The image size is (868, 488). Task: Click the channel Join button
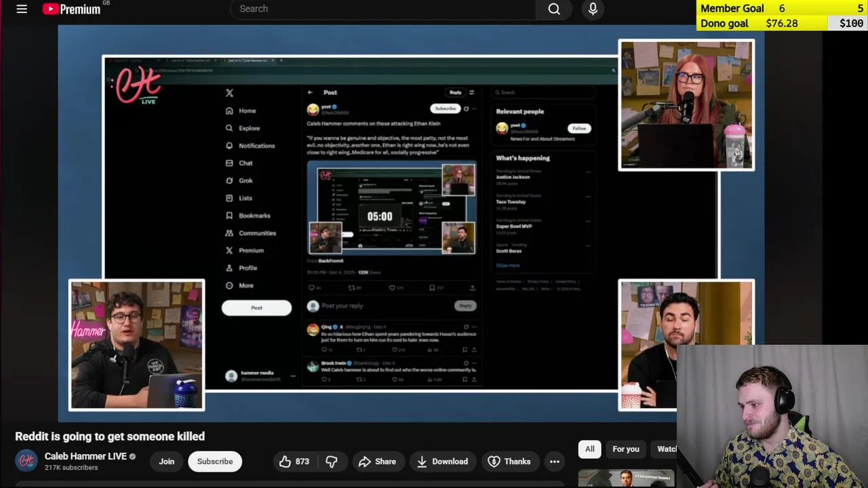point(166,462)
